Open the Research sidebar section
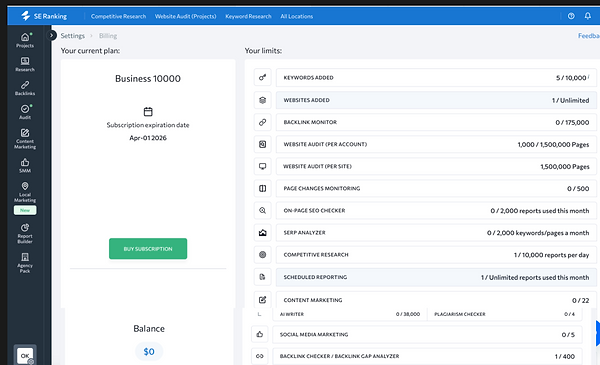 [25, 64]
